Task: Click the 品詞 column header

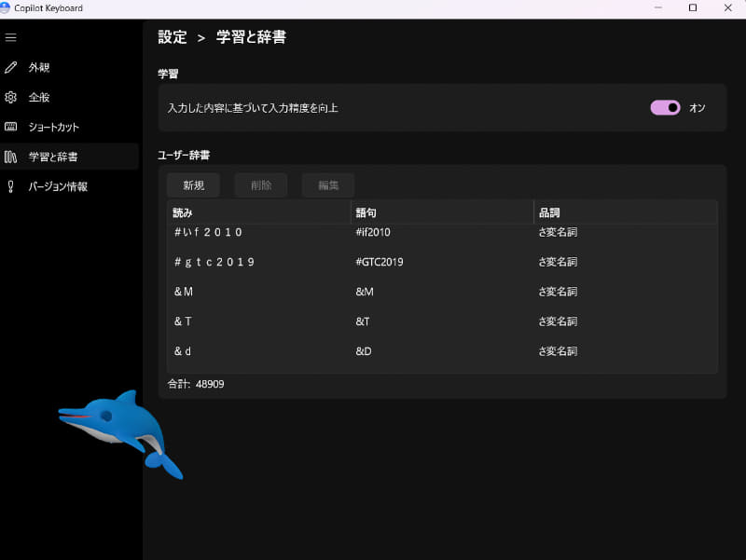Action: pos(548,212)
